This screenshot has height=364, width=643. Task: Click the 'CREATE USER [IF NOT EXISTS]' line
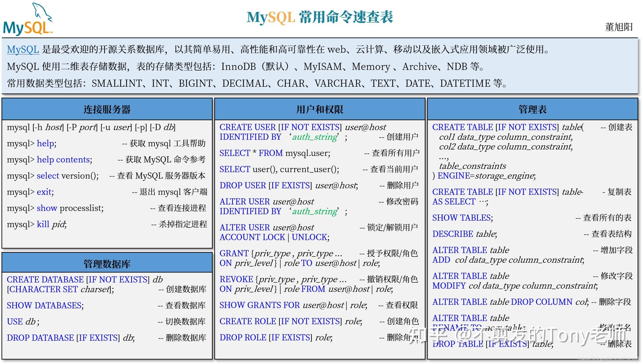click(x=303, y=127)
